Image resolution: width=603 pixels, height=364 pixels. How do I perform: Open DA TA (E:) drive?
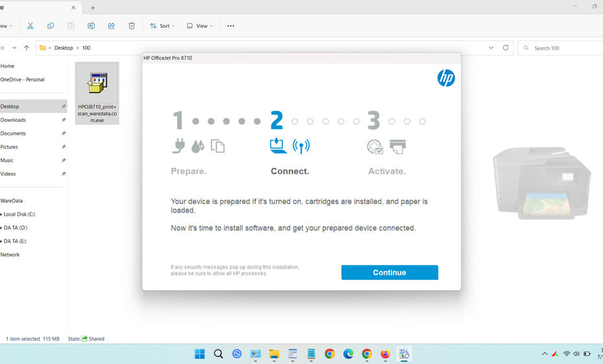pos(15,241)
